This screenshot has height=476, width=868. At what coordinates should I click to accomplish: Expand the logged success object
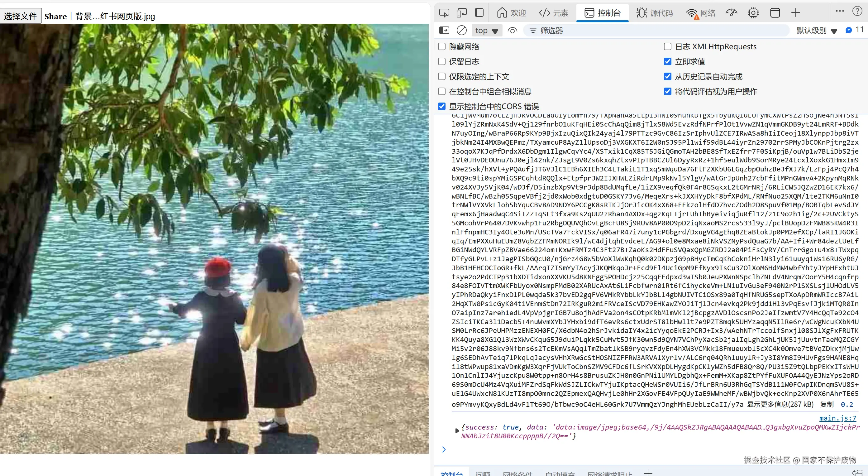pyautogui.click(x=457, y=430)
